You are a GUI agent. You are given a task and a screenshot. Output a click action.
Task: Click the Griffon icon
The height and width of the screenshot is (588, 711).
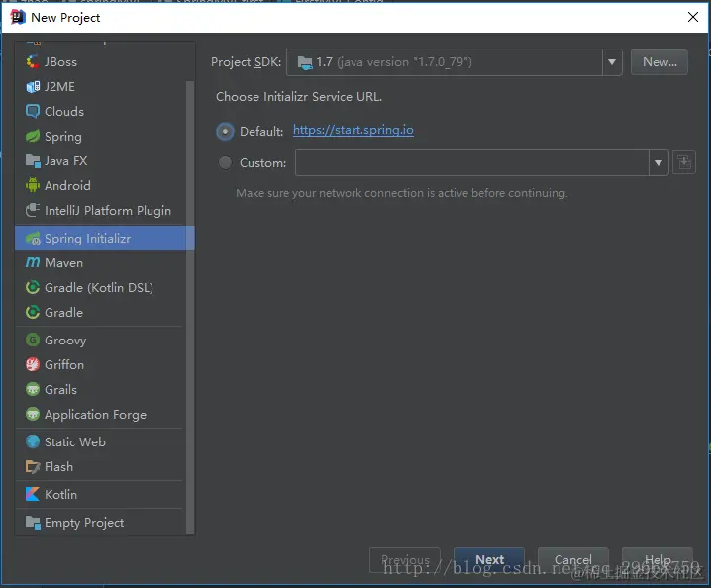point(33,364)
